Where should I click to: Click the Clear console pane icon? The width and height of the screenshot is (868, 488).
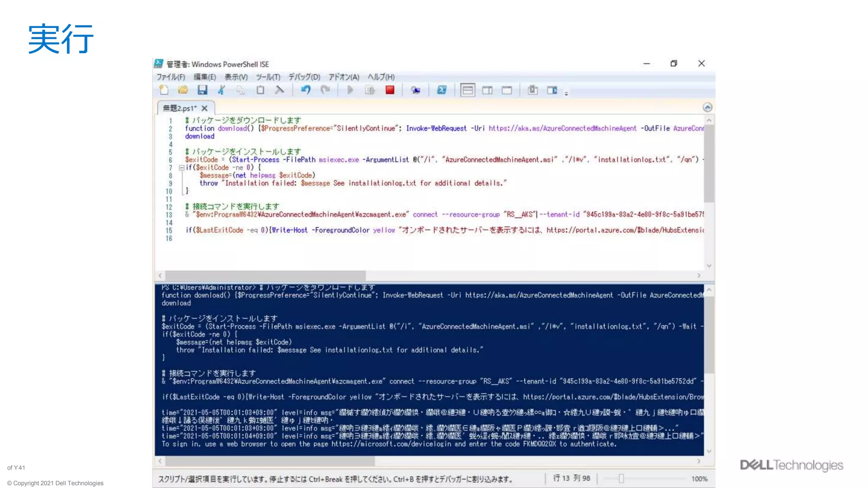(279, 90)
